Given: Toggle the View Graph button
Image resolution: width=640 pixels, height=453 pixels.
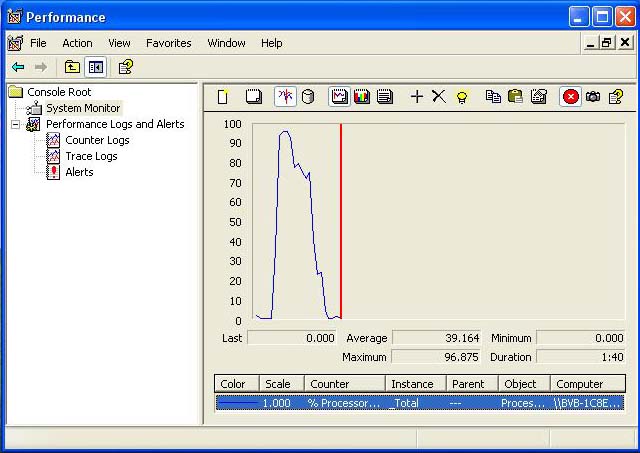Looking at the screenshot, I should [339, 97].
